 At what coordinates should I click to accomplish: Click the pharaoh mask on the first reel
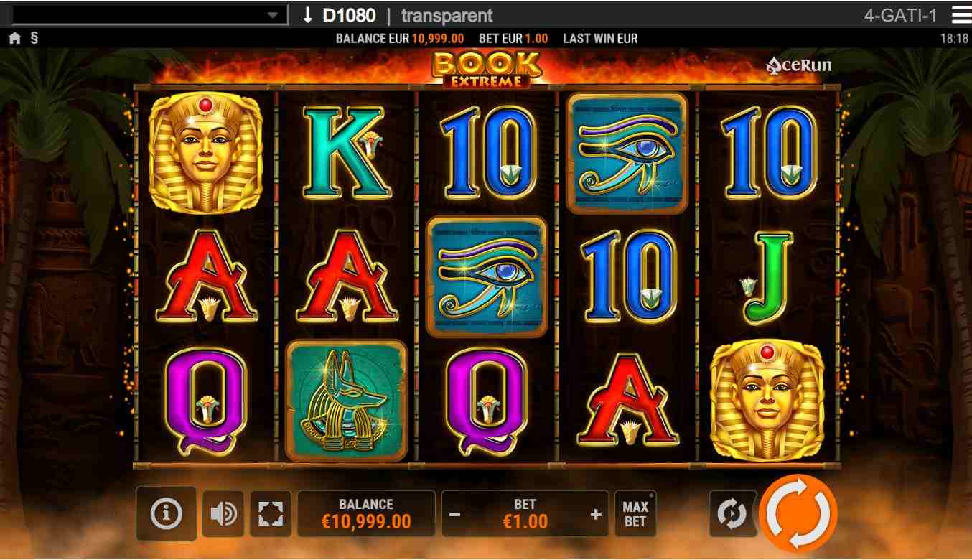point(206,153)
